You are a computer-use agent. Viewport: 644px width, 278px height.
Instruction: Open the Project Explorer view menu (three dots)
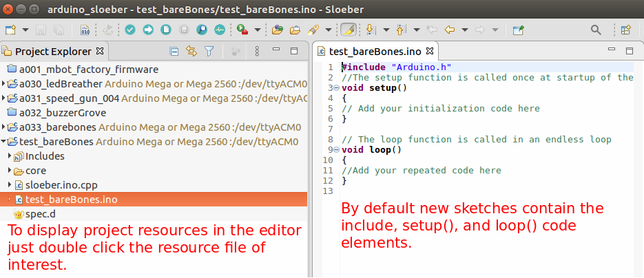point(256,51)
